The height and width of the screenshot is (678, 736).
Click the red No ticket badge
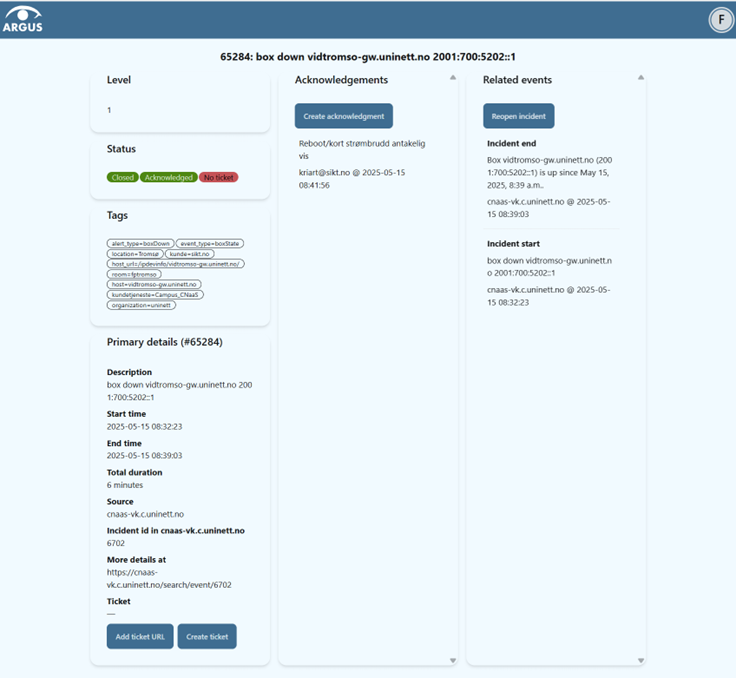218,177
